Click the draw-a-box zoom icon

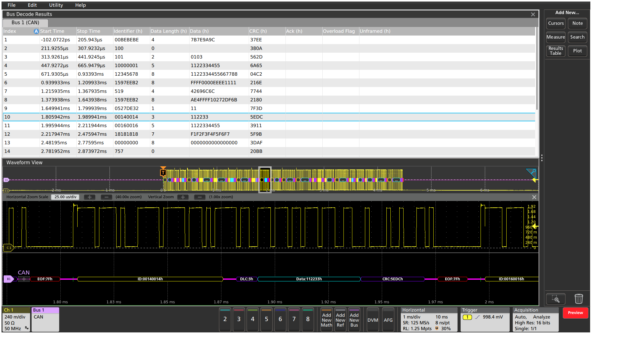555,299
